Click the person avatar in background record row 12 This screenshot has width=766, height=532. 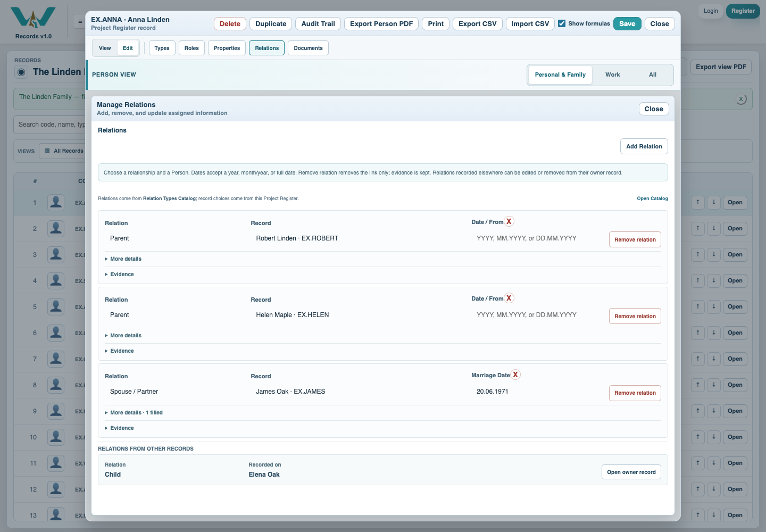coord(56,489)
